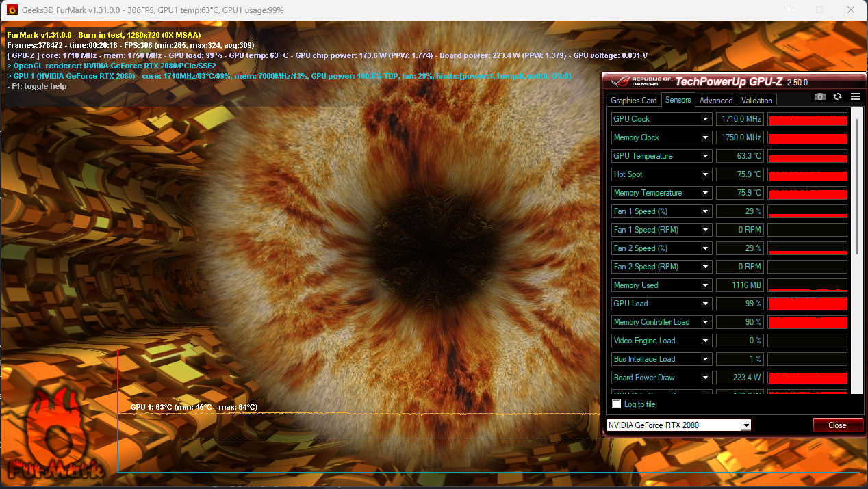Viewport: 868px width, 489px height.
Task: Open the Fan 2 Speed (RPM) dropdown
Action: coord(705,267)
